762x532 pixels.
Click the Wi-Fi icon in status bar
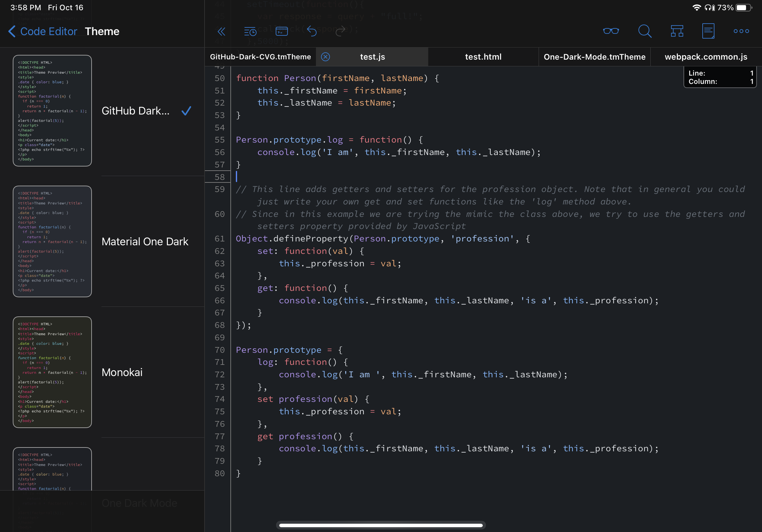pyautogui.click(x=697, y=8)
